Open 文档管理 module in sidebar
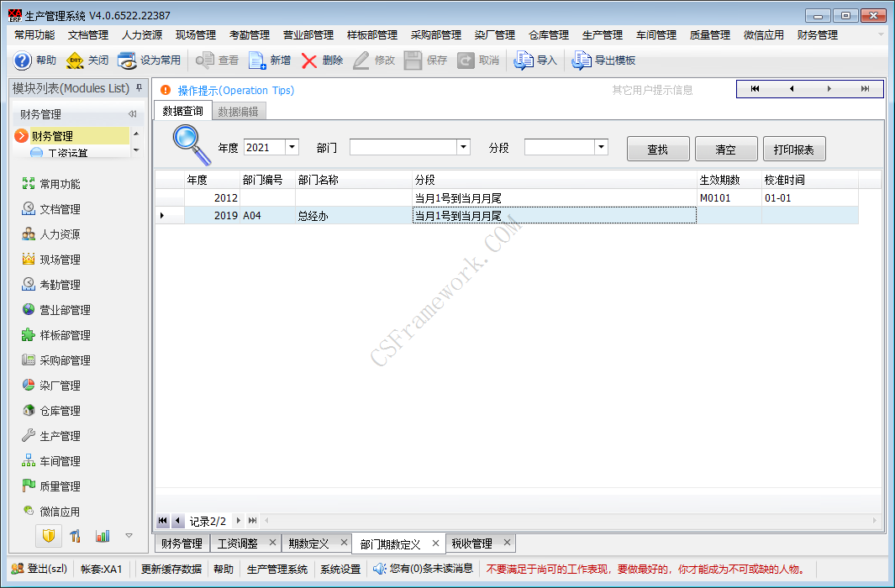895x588 pixels. (50, 208)
